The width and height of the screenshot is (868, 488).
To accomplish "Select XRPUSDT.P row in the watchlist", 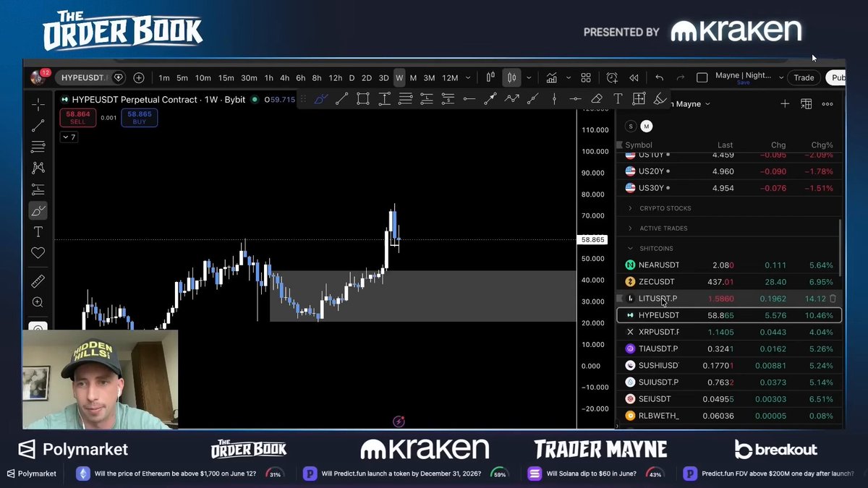I will point(729,332).
